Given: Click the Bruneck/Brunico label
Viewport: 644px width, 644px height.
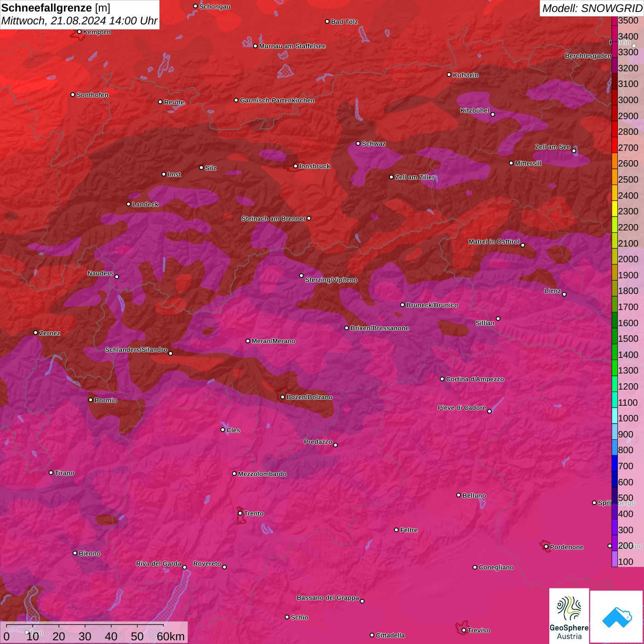Looking at the screenshot, I should (x=432, y=305).
